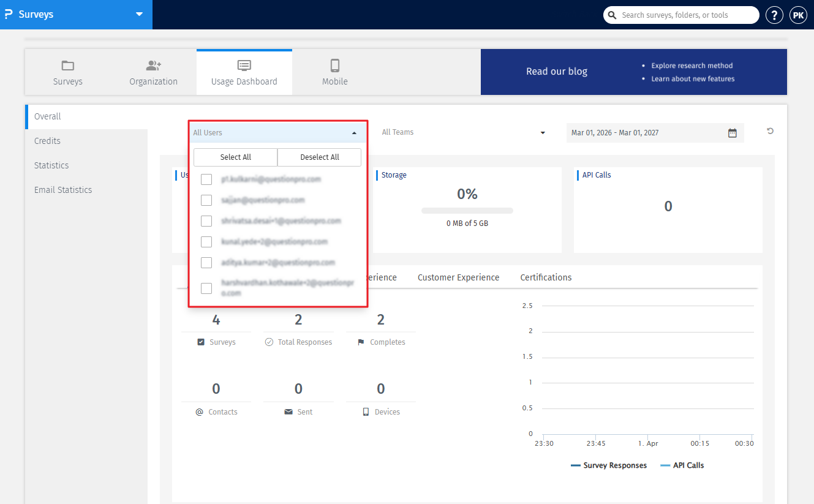Click the PK profile avatar
This screenshot has height=504, width=814.
pyautogui.click(x=798, y=15)
